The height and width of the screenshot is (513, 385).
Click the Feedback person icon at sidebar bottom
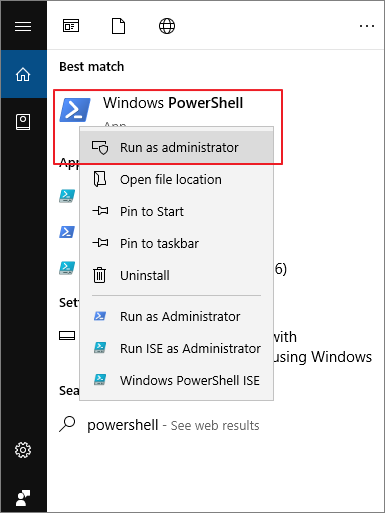pos(23,498)
